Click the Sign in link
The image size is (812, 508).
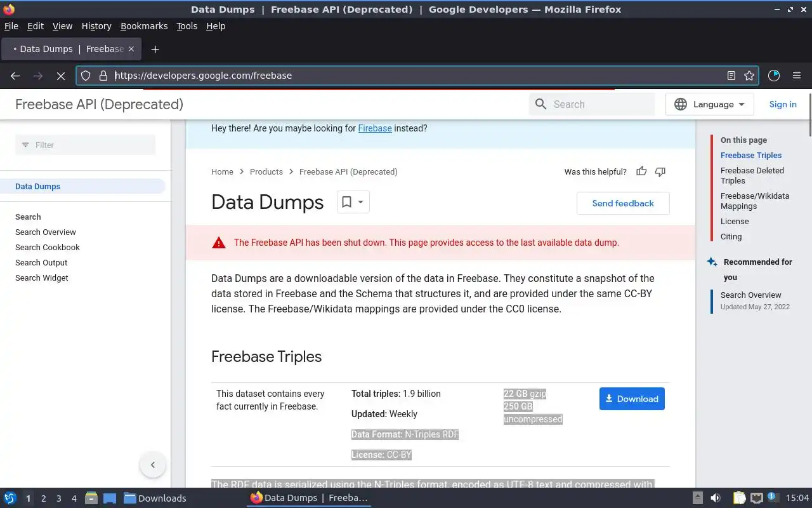[x=783, y=104]
